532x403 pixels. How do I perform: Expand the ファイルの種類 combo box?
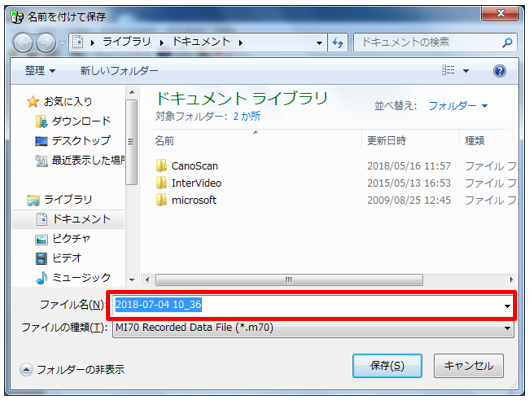(x=313, y=328)
